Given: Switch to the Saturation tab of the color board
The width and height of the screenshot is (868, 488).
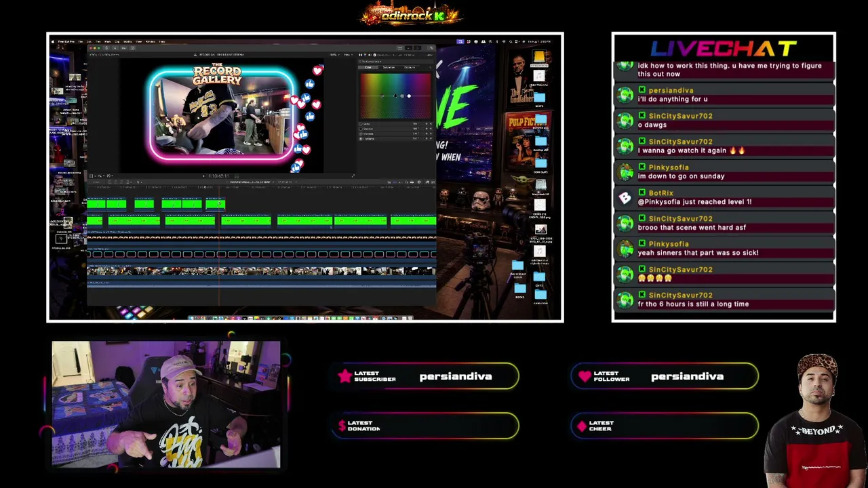Looking at the screenshot, I should click(x=389, y=67).
